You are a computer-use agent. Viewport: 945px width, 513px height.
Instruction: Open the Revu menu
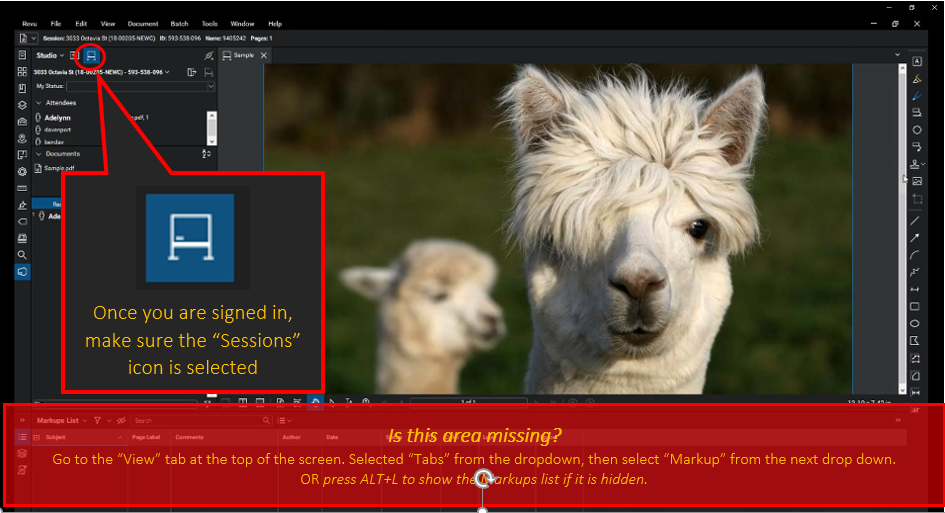(30, 24)
